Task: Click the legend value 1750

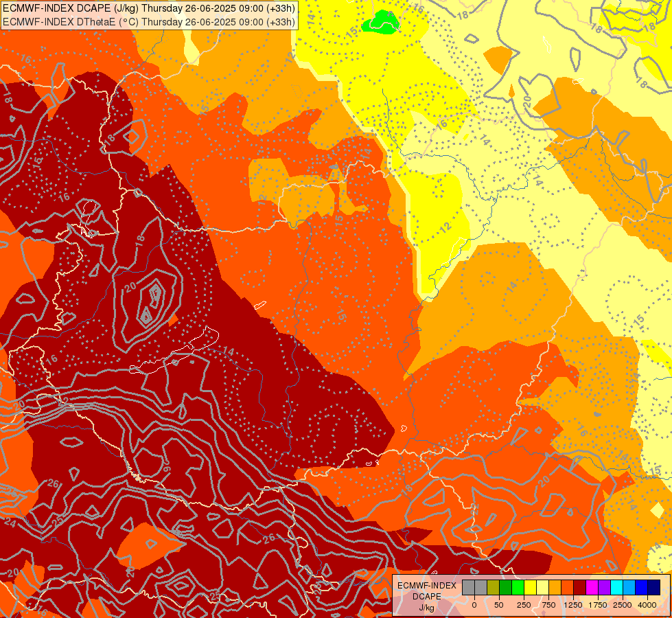Action: (598, 605)
